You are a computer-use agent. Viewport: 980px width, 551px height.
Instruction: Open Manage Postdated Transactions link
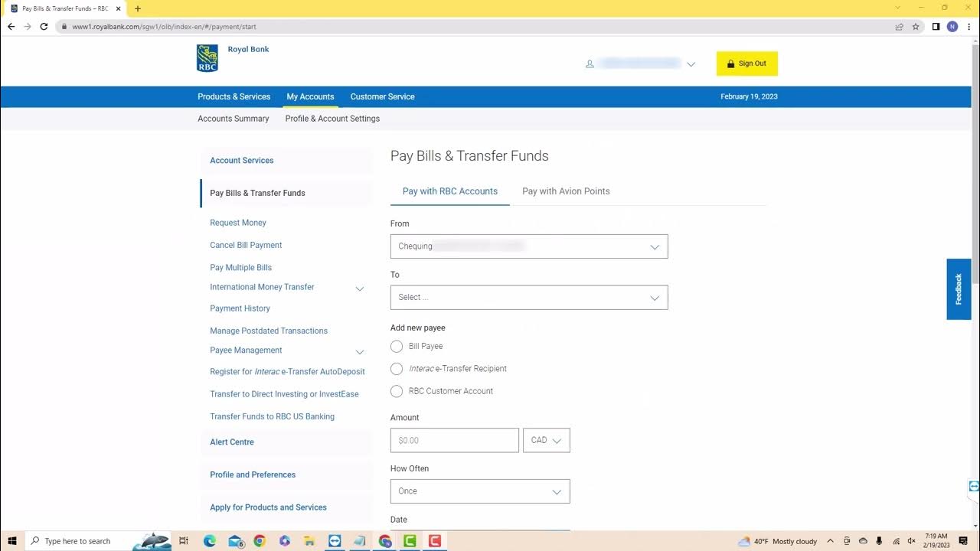pyautogui.click(x=269, y=331)
